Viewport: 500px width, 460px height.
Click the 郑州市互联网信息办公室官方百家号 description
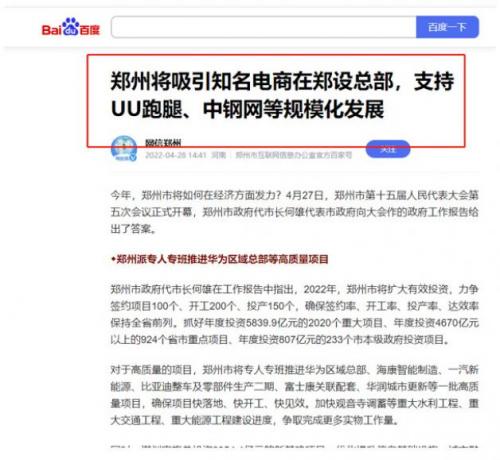(x=294, y=155)
